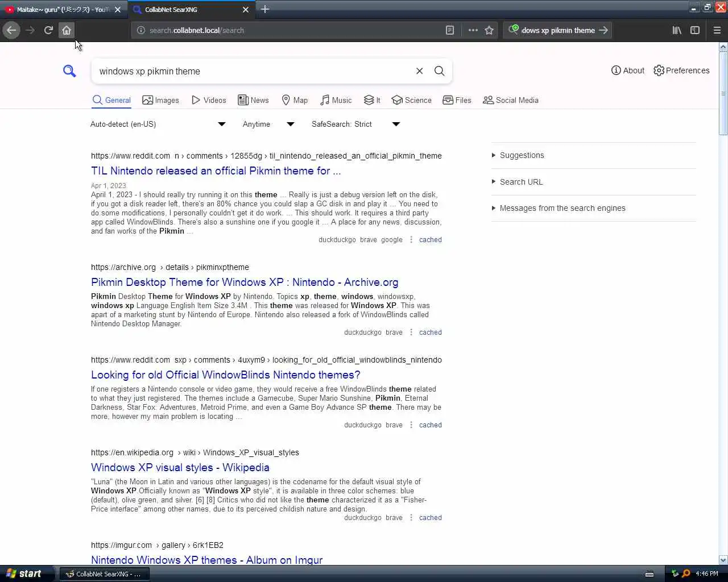Show site information icon in address bar
This screenshot has width=728, height=582.
pos(141,30)
